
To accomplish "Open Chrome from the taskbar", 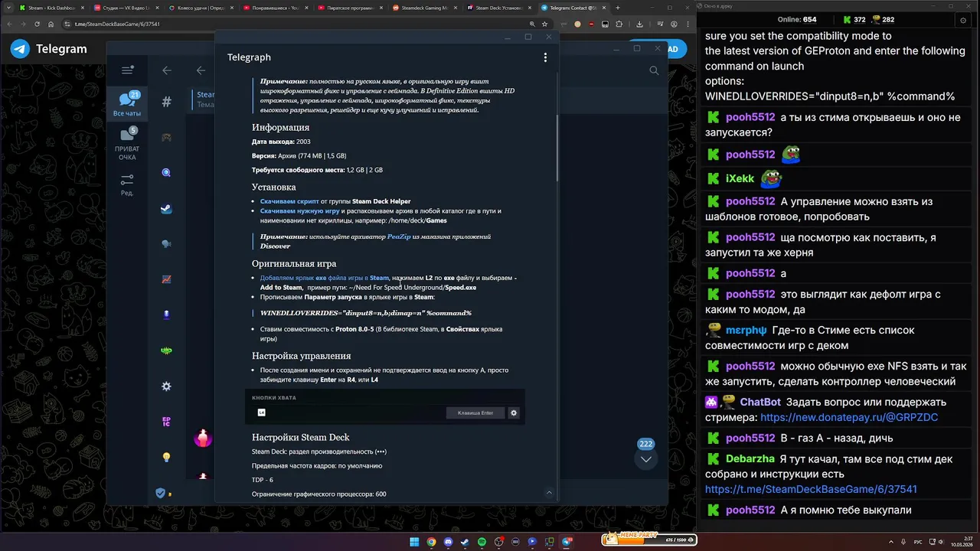I will [x=432, y=542].
